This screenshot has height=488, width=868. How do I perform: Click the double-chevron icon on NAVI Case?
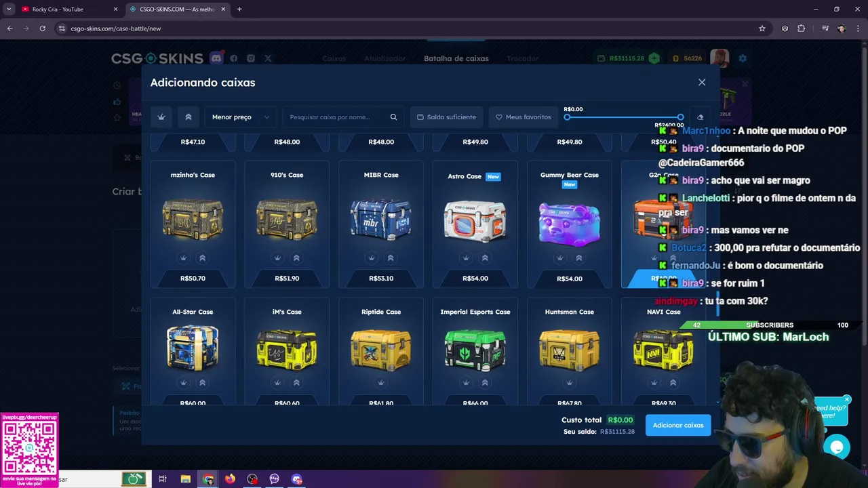673,383
